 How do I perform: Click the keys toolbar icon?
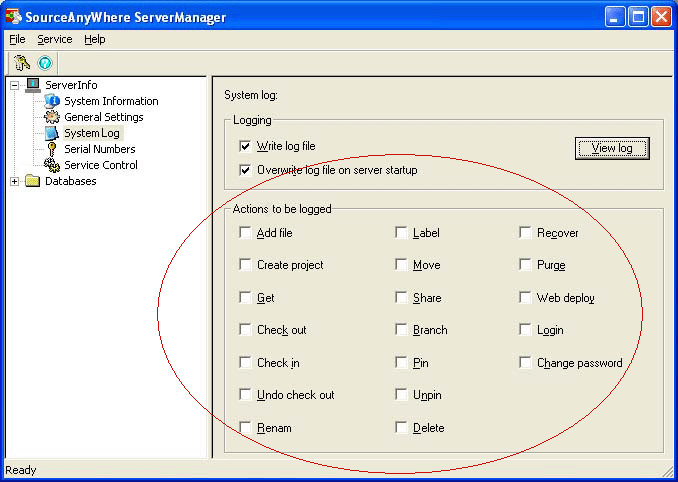(x=22, y=62)
